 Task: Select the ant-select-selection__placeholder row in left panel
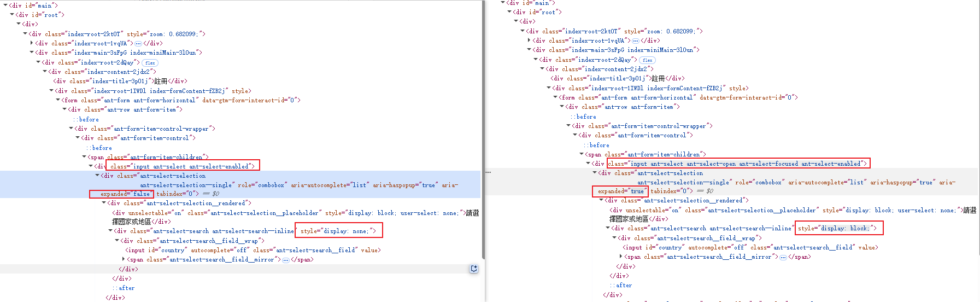[x=295, y=217]
